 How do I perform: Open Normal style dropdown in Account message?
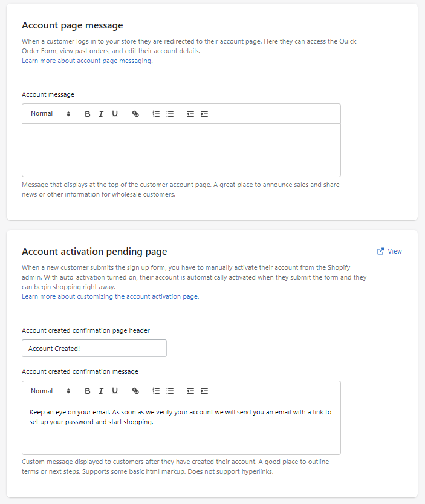pos(50,114)
